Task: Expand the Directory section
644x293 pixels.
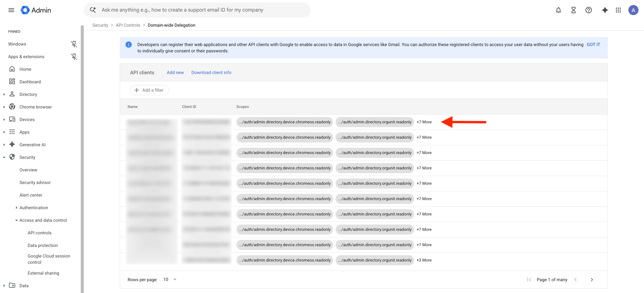Action: tap(4, 94)
